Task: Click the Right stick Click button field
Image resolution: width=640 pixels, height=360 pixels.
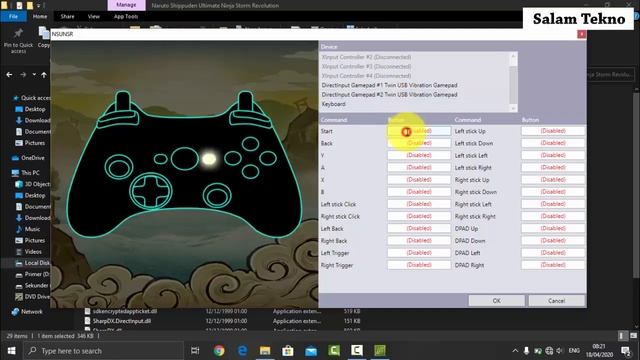Action: point(419,216)
